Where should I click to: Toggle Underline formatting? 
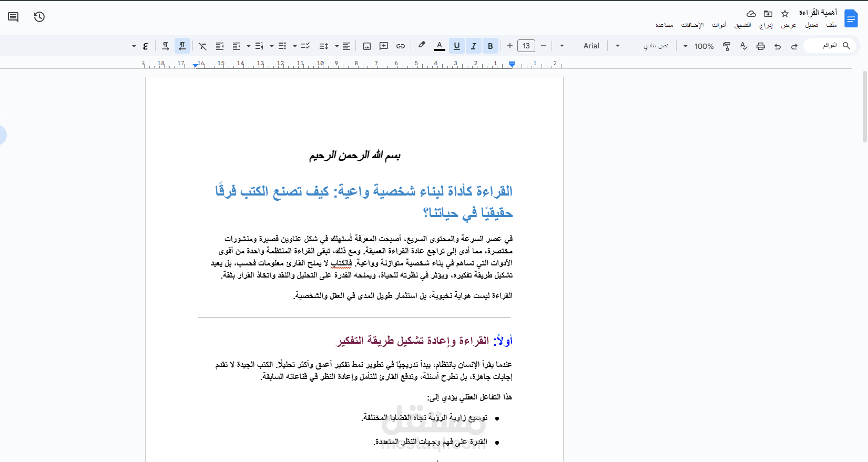pyautogui.click(x=457, y=46)
